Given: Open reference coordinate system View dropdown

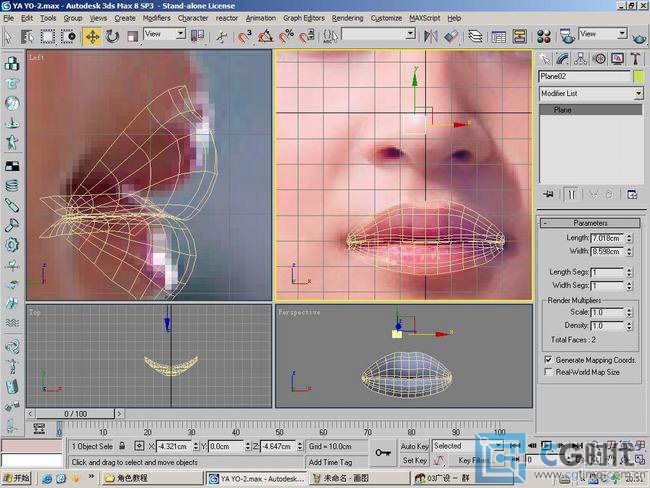Looking at the screenshot, I should click(165, 34).
